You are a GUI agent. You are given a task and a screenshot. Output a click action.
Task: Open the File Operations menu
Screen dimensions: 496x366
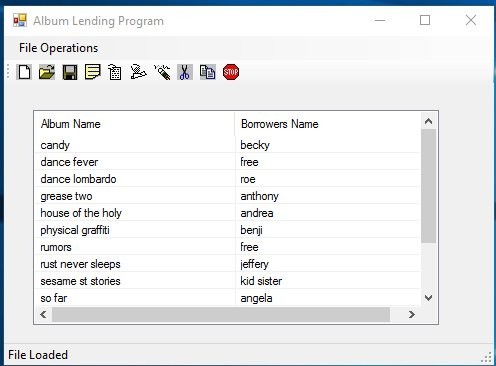pos(59,48)
